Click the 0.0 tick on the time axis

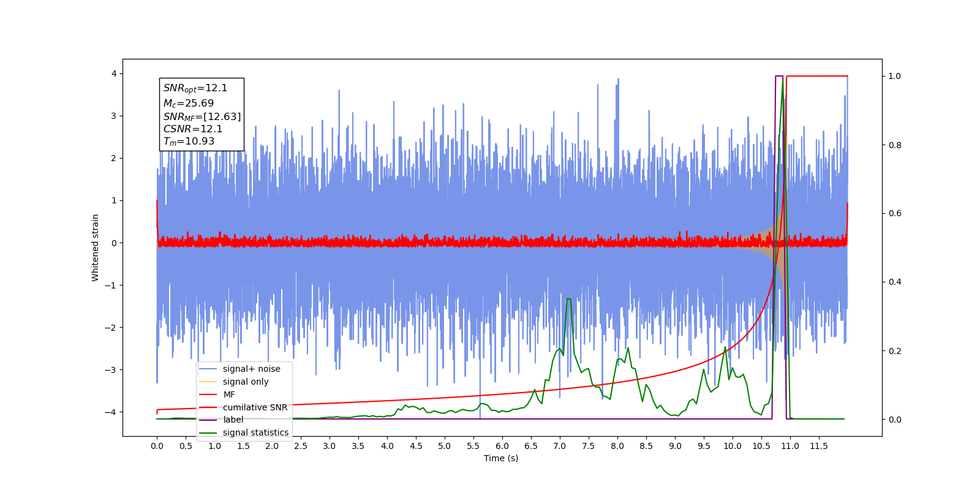(157, 446)
